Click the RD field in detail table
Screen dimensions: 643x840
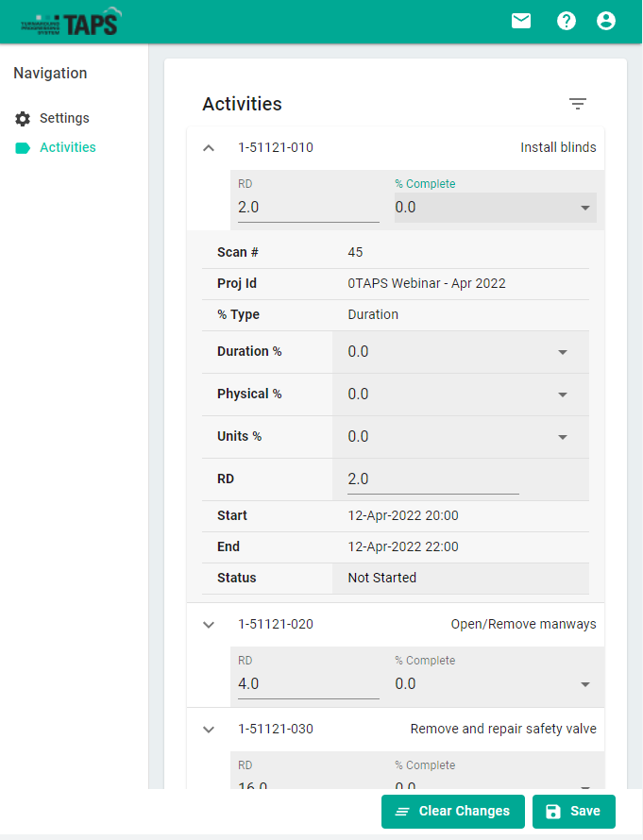(x=432, y=479)
